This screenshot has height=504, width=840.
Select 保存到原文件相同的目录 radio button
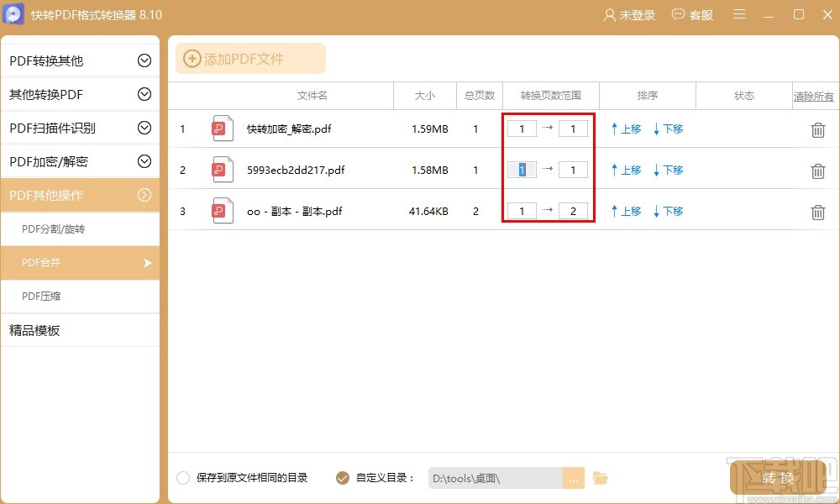coord(183,477)
